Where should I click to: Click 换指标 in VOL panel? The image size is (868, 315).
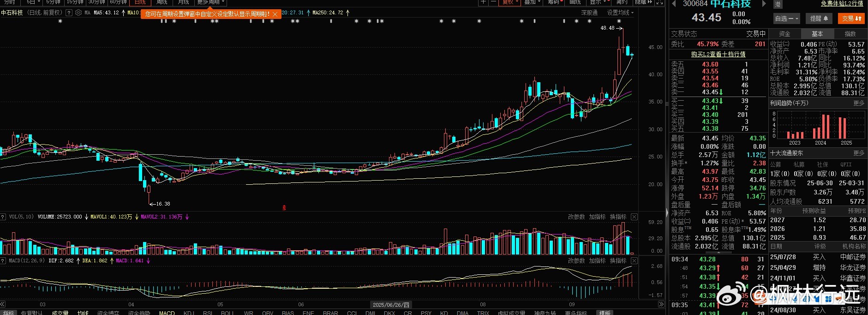618,217
